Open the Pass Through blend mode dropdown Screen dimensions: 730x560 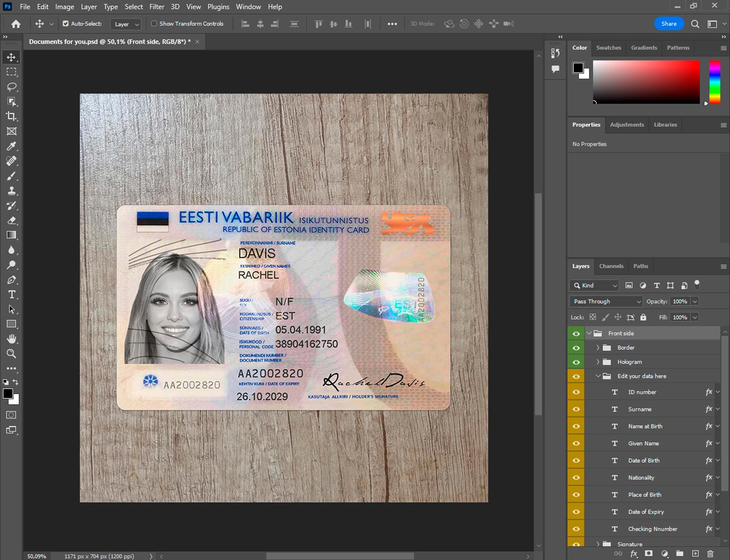(x=606, y=302)
